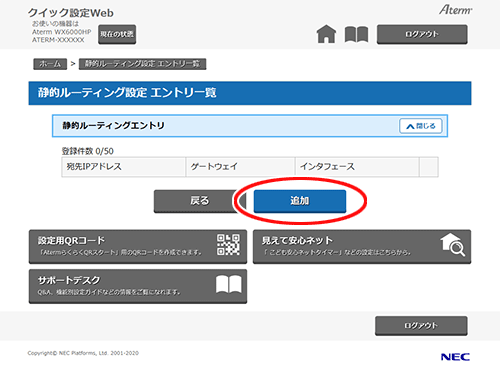Click the ゲートウェイ column header
The image size is (500, 378).
tap(240, 167)
